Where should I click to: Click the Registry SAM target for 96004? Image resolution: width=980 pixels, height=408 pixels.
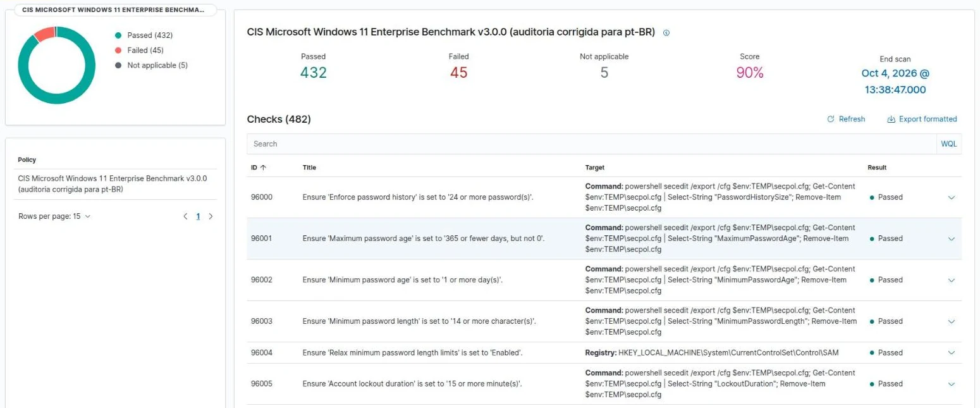[712, 352]
